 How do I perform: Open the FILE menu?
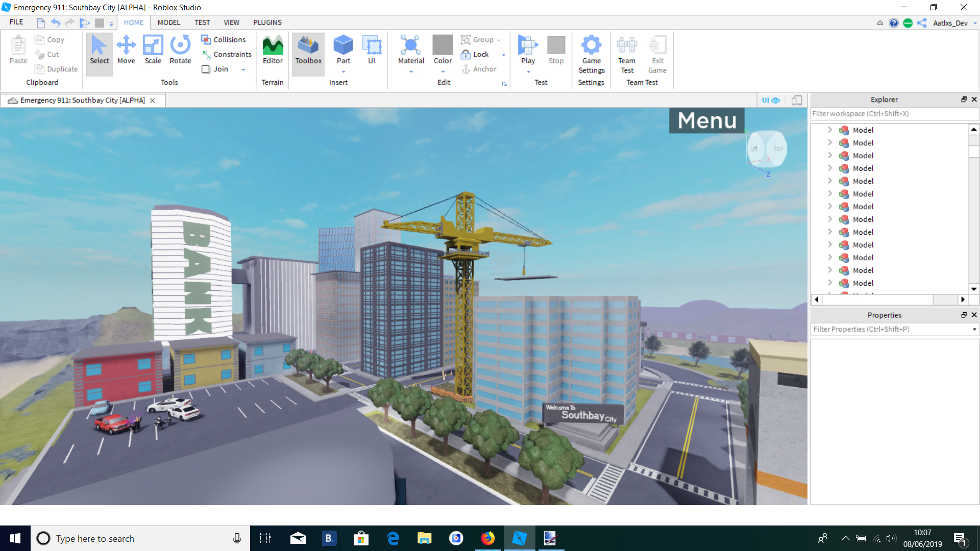pos(16,22)
